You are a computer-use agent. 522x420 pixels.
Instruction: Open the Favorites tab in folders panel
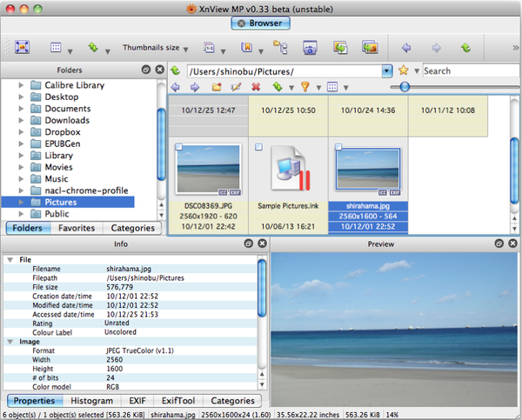(77, 228)
